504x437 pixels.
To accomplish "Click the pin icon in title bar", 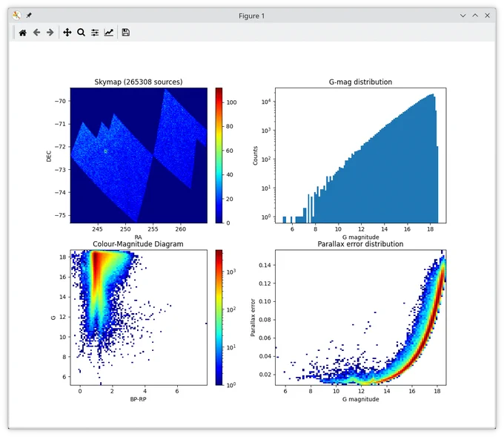I will tap(29, 16).
